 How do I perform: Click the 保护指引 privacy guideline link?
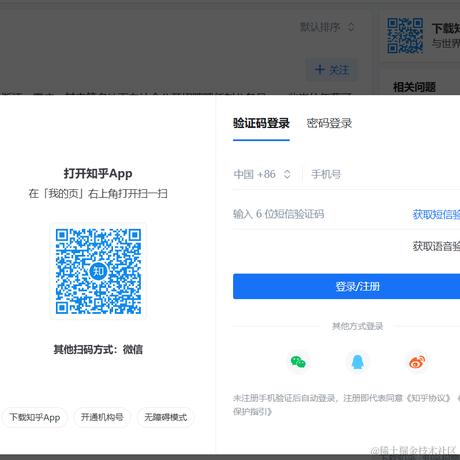click(252, 412)
